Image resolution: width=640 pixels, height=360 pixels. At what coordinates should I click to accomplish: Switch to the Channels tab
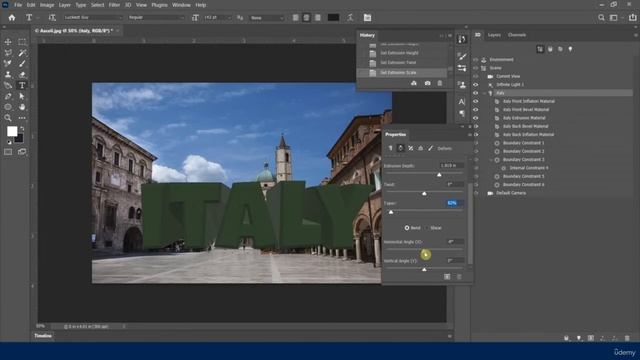tap(517, 35)
